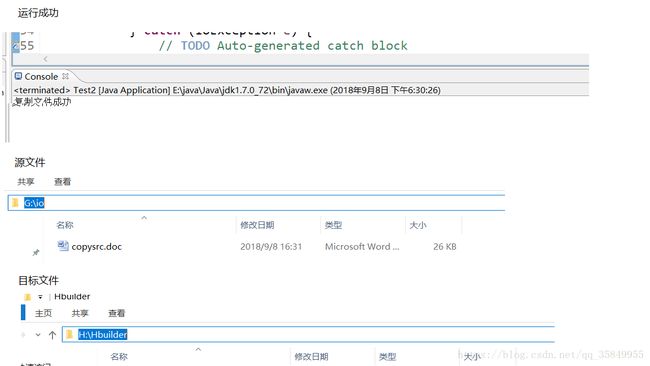Open recent locations dropdown in Hbuilder window
Viewport: 650px width, 366px height.
pos(38,335)
